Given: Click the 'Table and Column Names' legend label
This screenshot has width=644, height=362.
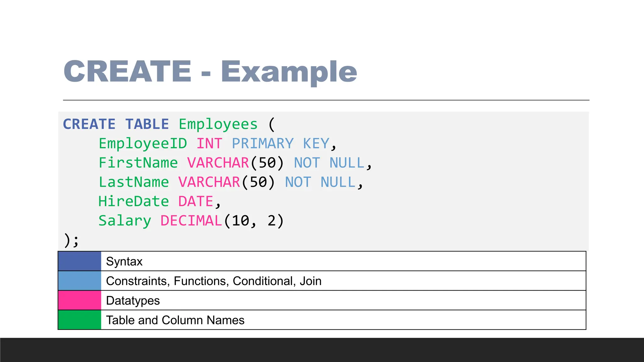Looking at the screenshot, I should point(175,320).
